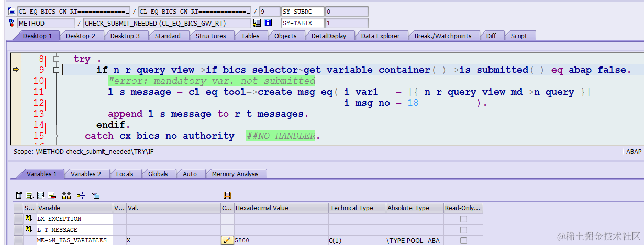Open the Diff tab

coord(491,36)
